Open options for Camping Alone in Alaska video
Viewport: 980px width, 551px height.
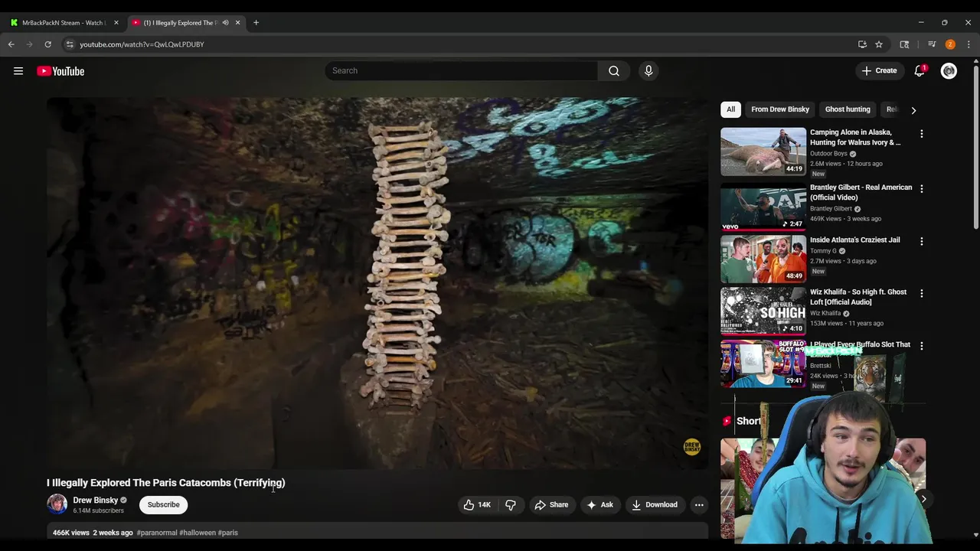(922, 134)
